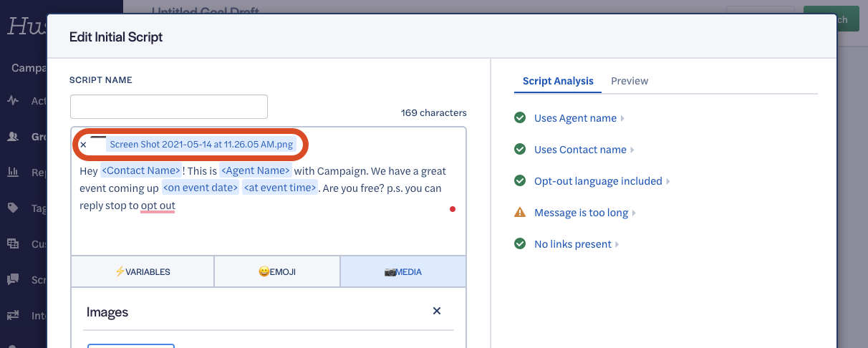Image resolution: width=868 pixels, height=348 pixels.
Task: Click the red dot indicator in script editor
Action: click(452, 209)
